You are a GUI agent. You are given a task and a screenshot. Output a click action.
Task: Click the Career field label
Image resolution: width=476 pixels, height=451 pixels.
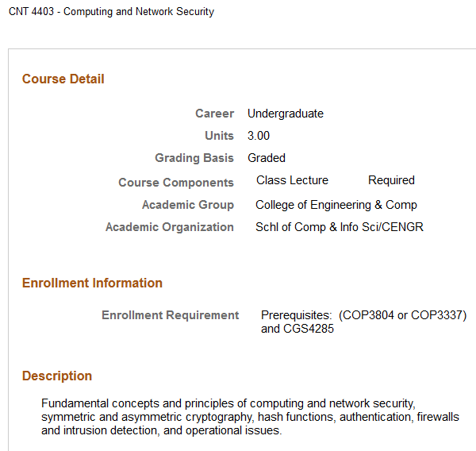[x=215, y=114]
